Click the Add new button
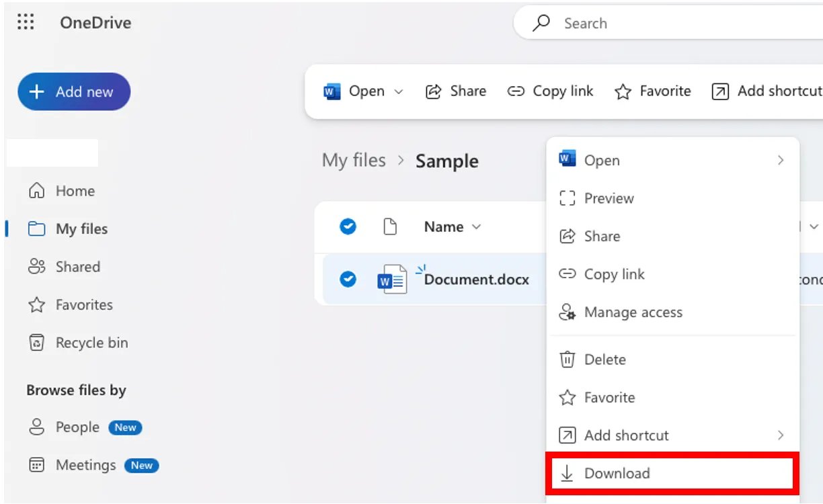The width and height of the screenshot is (823, 504). 74,92
